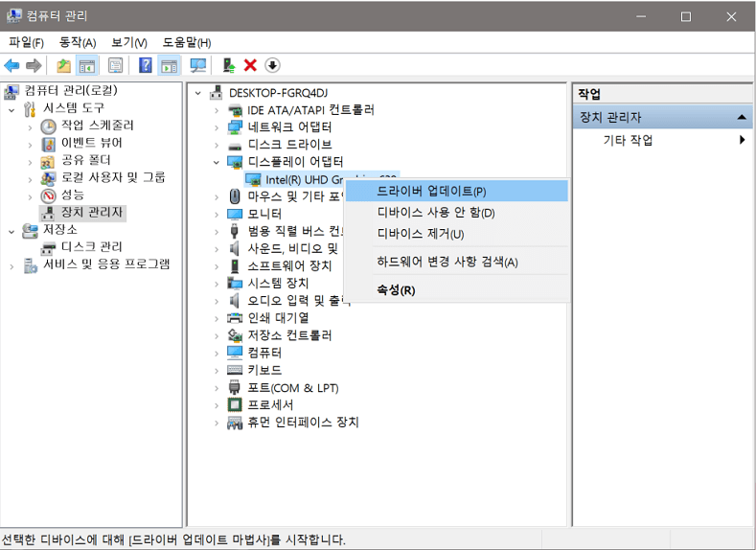Open the 파일(F) menu
The image size is (756, 550).
point(26,42)
